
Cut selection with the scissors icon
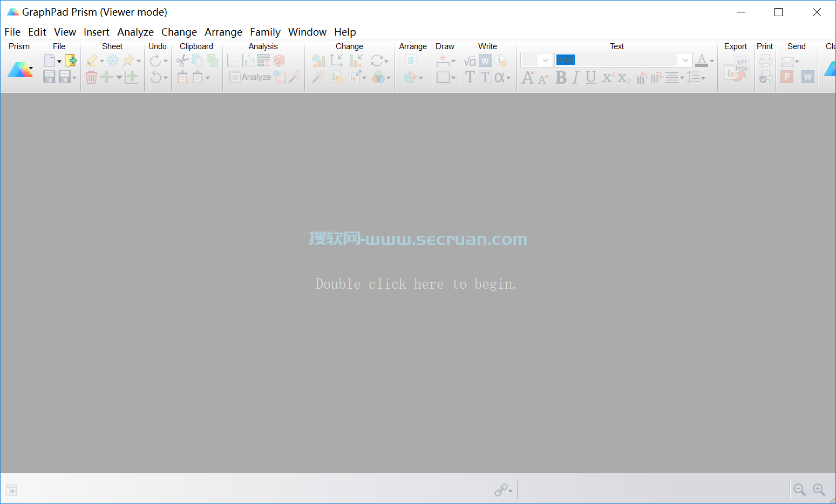pos(182,60)
